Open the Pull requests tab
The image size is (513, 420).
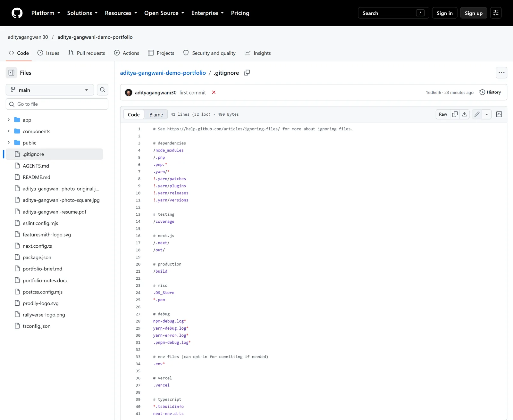[87, 53]
